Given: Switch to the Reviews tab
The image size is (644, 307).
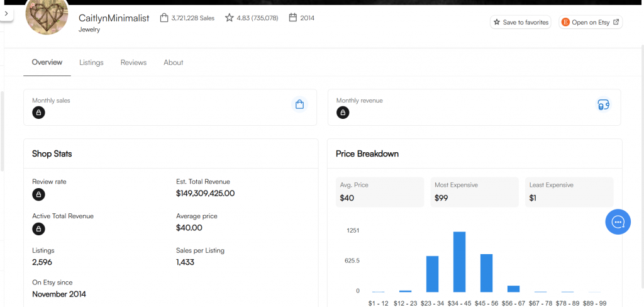Looking at the screenshot, I should (133, 62).
